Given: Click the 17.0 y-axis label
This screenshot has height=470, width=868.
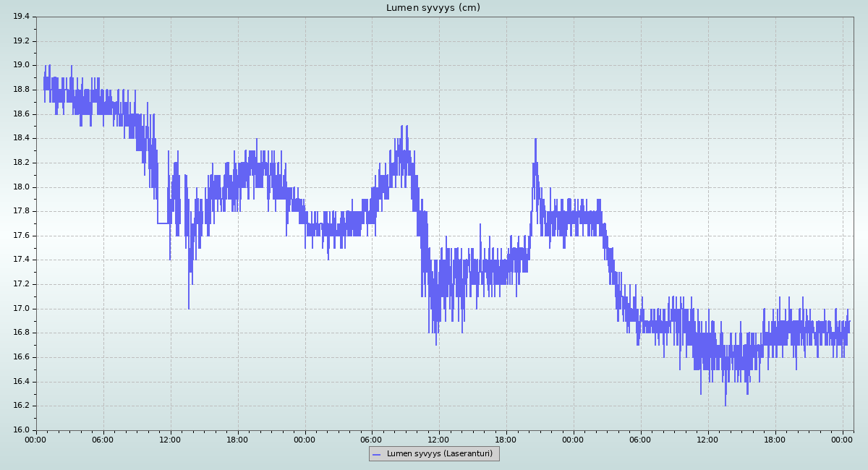Looking at the screenshot, I should (21, 309).
